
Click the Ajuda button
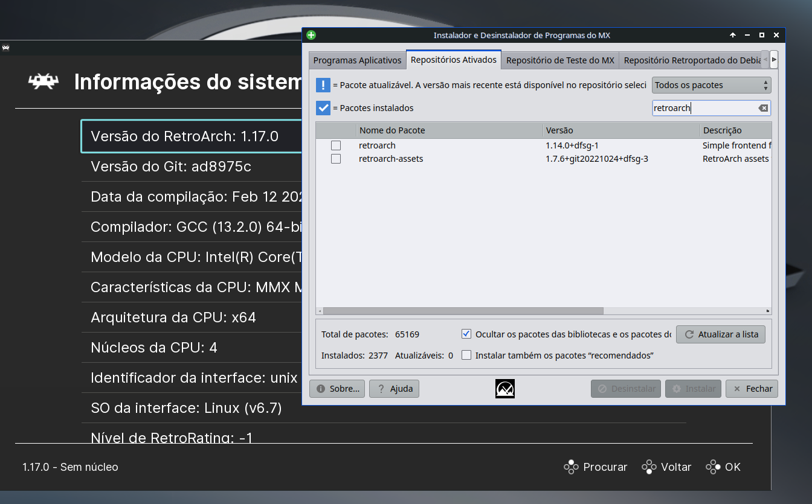(394, 389)
